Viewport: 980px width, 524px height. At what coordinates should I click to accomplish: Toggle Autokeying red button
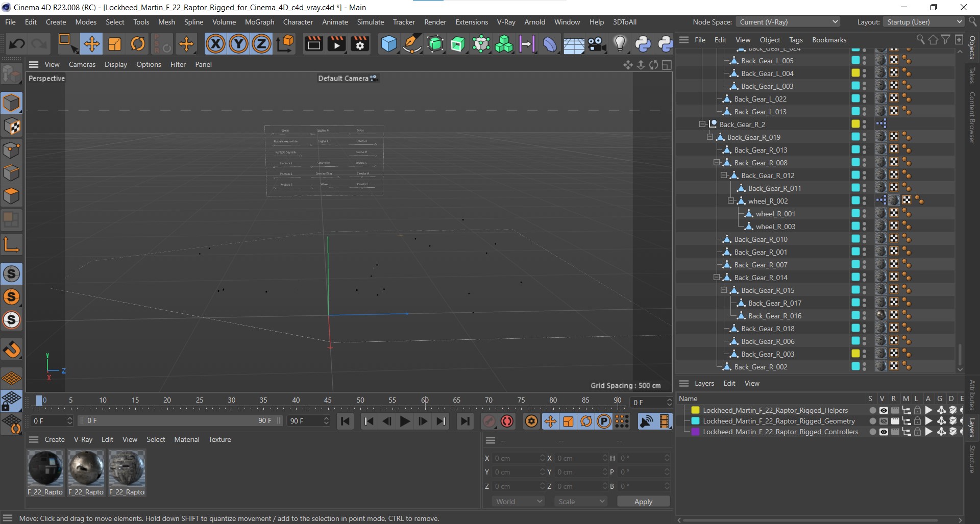[507, 421]
